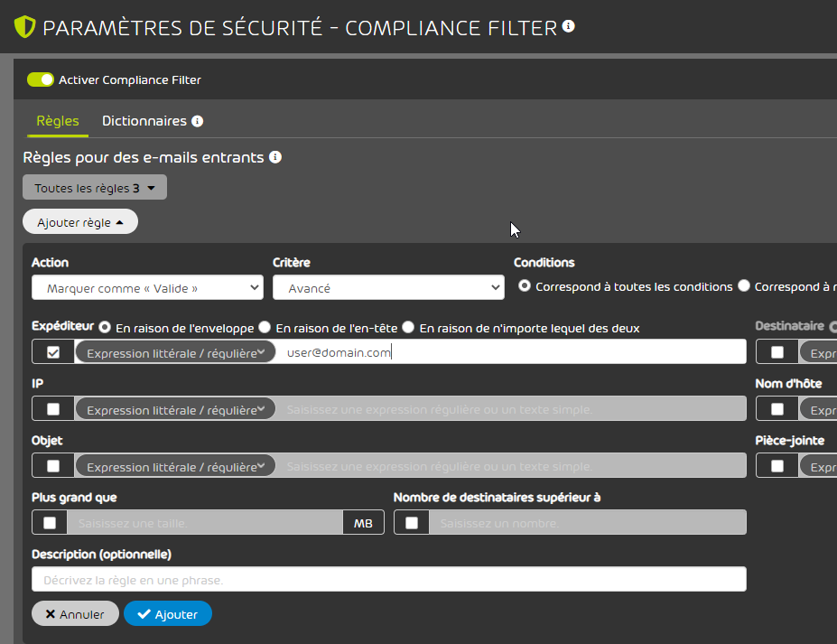Viewport: 837px width, 644px height.
Task: Select 'En raison de n'importe lequel des deux'
Action: pyautogui.click(x=408, y=327)
